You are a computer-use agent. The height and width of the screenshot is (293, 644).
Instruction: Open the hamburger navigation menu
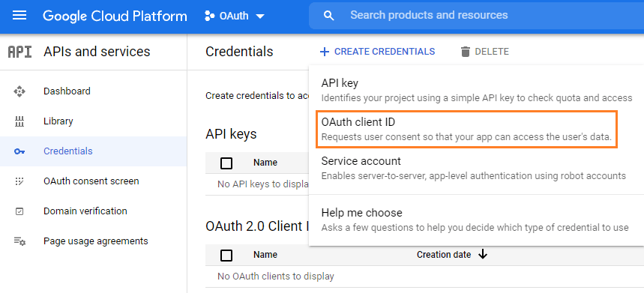[19, 16]
